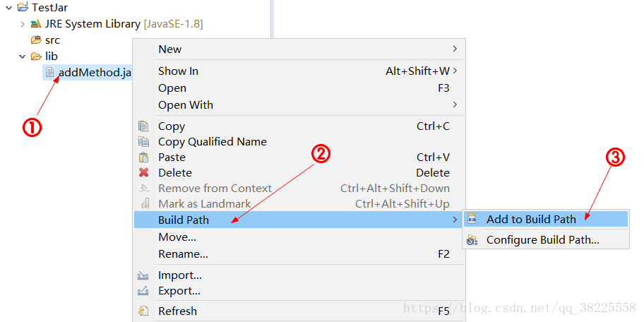Click the Configure Build Path icon
This screenshot has width=644, height=322.
472,240
